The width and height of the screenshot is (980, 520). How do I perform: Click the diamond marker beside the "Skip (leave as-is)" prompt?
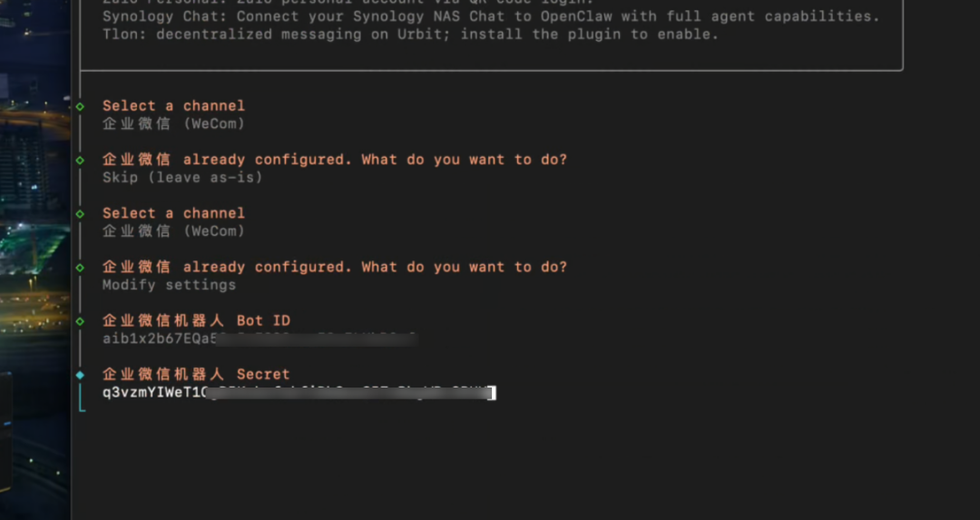(x=80, y=160)
